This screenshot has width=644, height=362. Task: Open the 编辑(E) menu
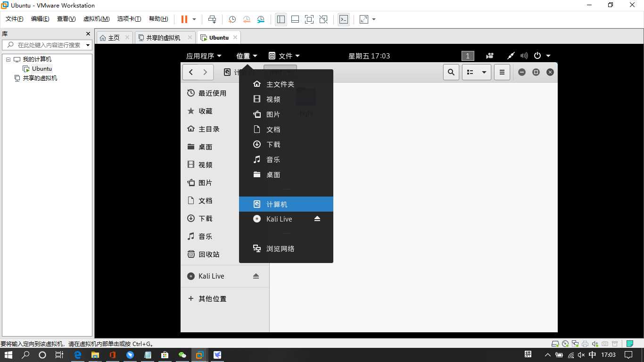40,19
